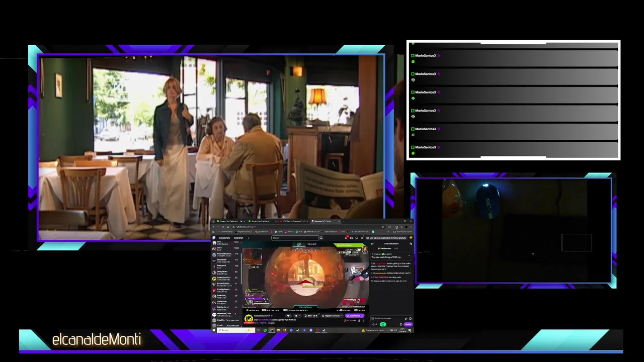644x362 pixels.
Task: Open the emote picker in chat
Action: (x=411, y=318)
